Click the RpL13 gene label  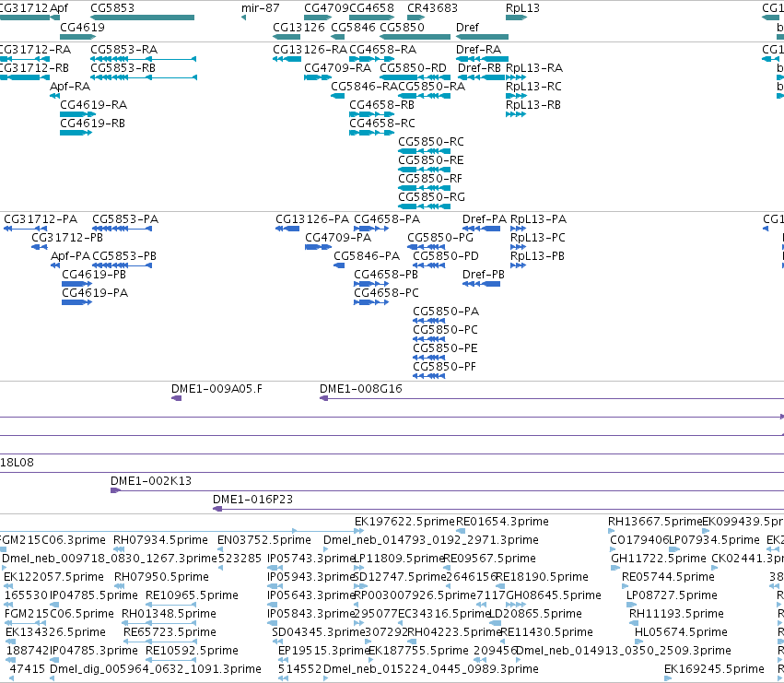click(x=522, y=8)
